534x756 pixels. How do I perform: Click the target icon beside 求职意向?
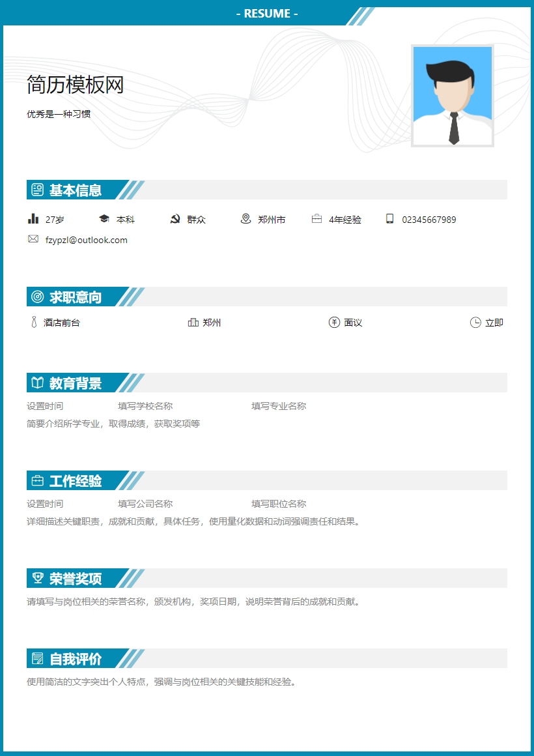click(x=37, y=296)
